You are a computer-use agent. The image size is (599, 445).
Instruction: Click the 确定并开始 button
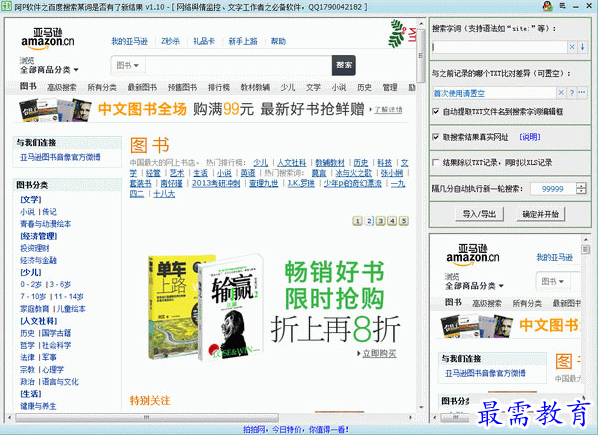(x=540, y=214)
